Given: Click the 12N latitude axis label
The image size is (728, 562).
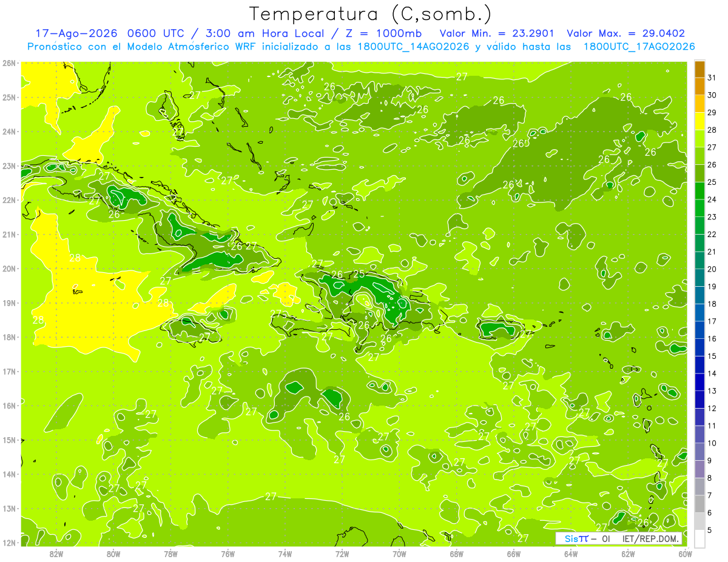Looking at the screenshot, I should [9, 543].
